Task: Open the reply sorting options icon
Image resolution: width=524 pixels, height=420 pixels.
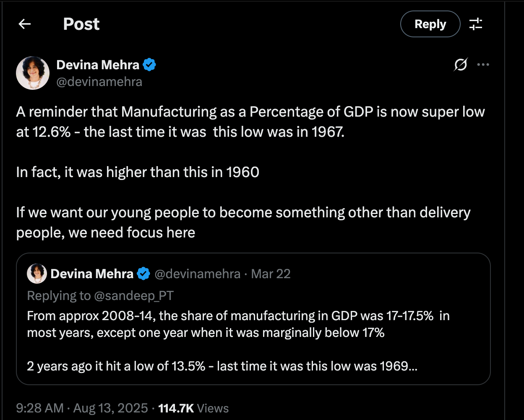Action: (x=475, y=24)
